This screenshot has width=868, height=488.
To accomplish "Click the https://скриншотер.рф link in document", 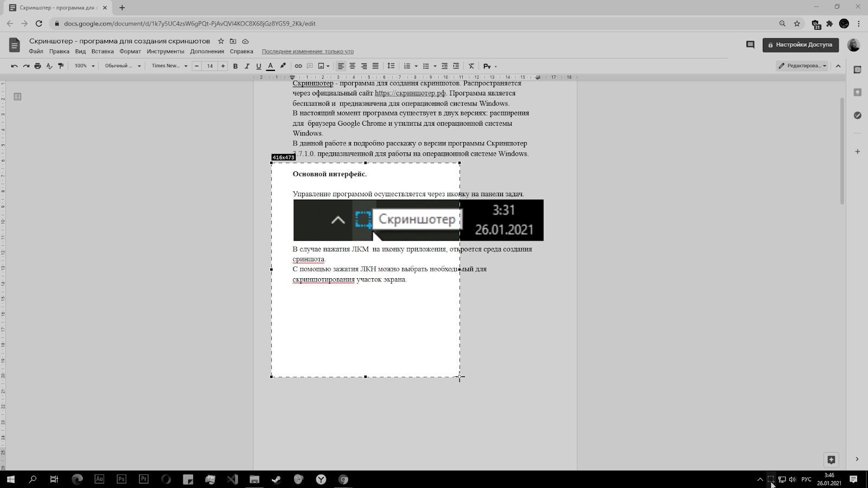I will point(410,93).
